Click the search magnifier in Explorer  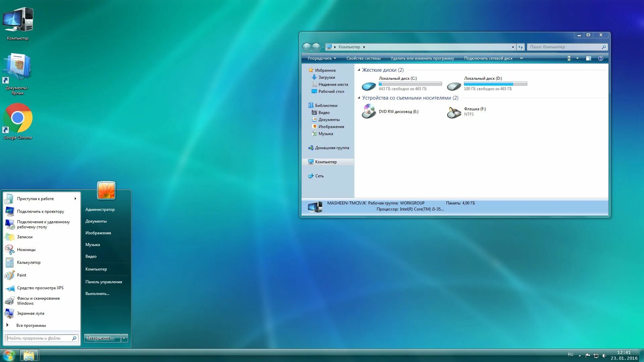click(x=603, y=47)
